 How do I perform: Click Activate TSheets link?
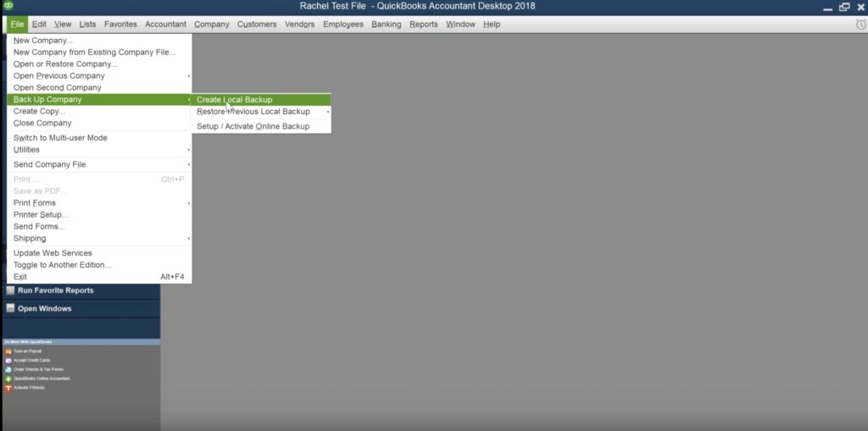(x=29, y=388)
